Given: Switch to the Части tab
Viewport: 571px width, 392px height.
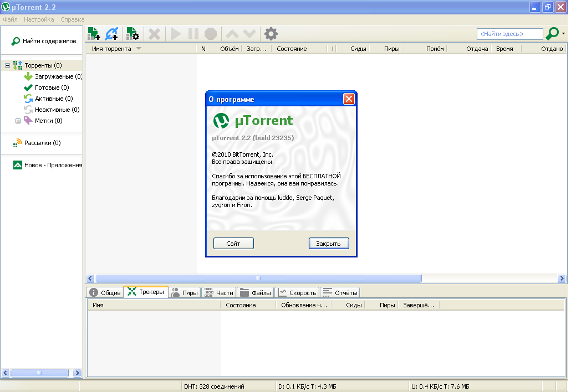Looking at the screenshot, I should [219, 293].
